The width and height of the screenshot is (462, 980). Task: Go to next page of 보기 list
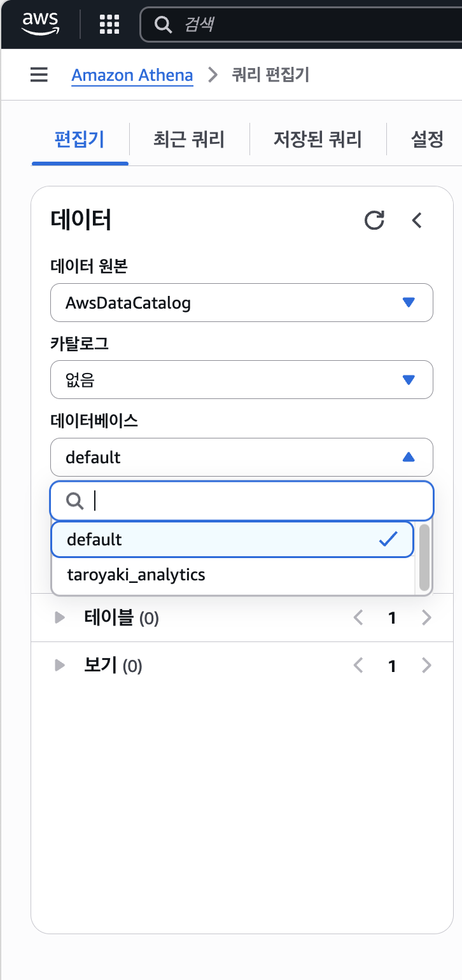coord(426,666)
